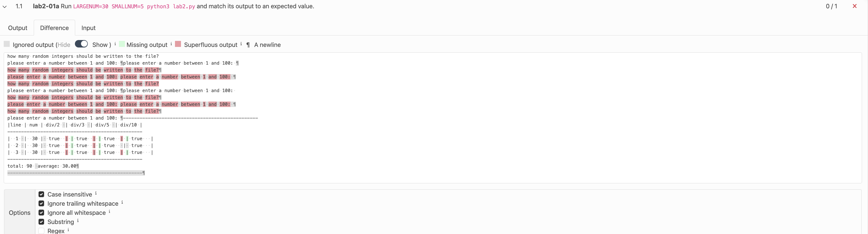Disable Ignore all whitespace
Viewport: 868px width, 234px height.
(x=41, y=213)
